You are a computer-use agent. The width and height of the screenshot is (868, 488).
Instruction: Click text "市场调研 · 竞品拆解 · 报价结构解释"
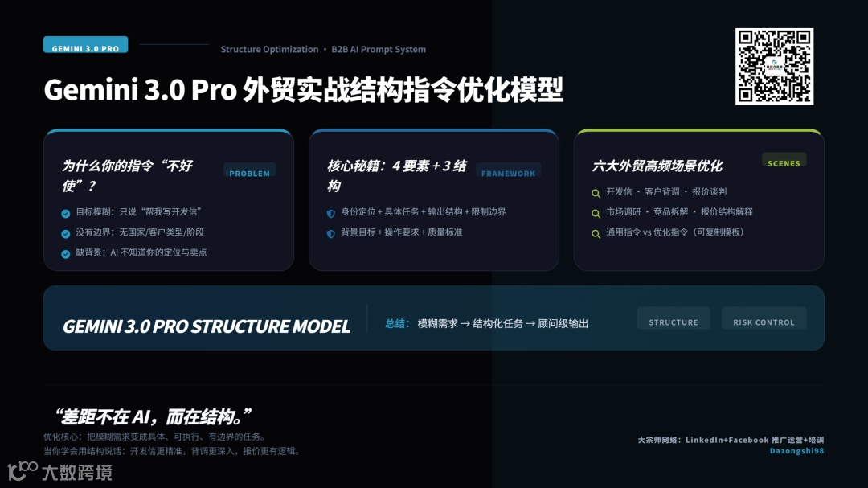(x=679, y=211)
